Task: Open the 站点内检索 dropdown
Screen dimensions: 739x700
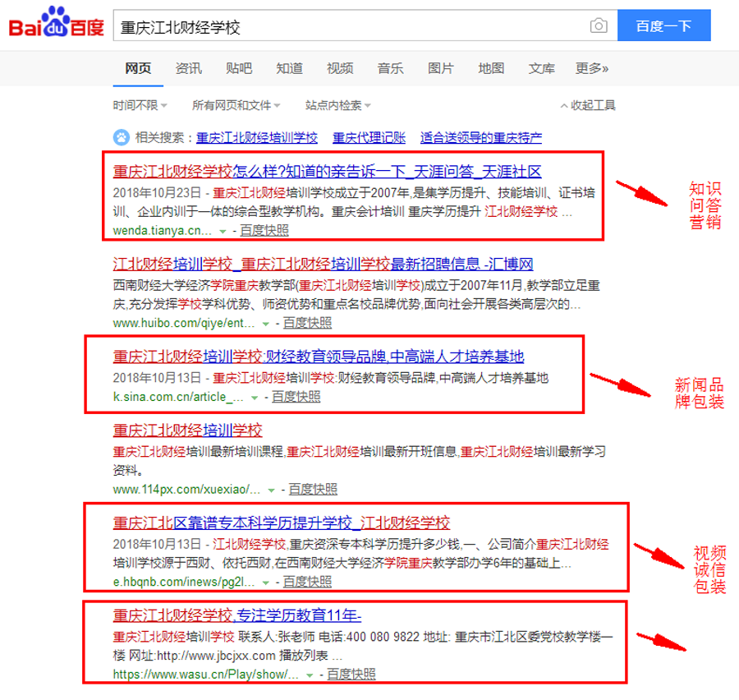Action: point(338,105)
